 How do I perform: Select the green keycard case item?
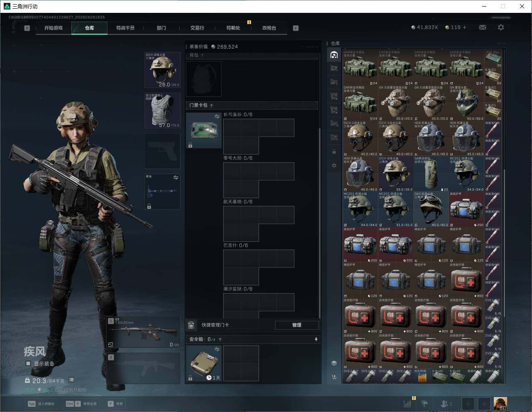204,130
